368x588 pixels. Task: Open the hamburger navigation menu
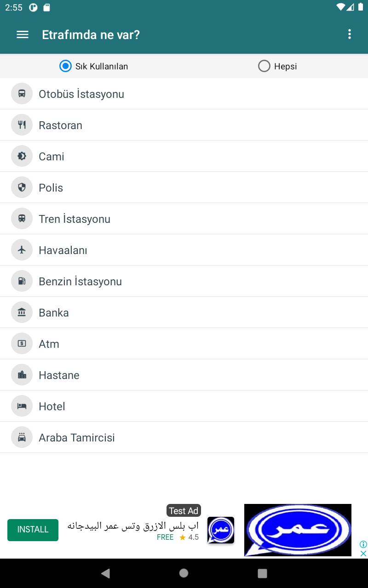(23, 34)
